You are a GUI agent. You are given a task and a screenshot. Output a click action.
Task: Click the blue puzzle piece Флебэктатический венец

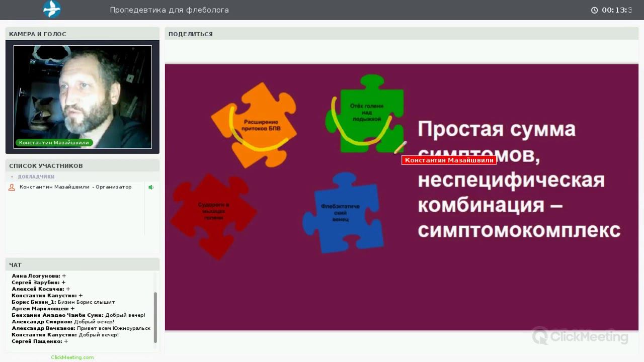[343, 213]
